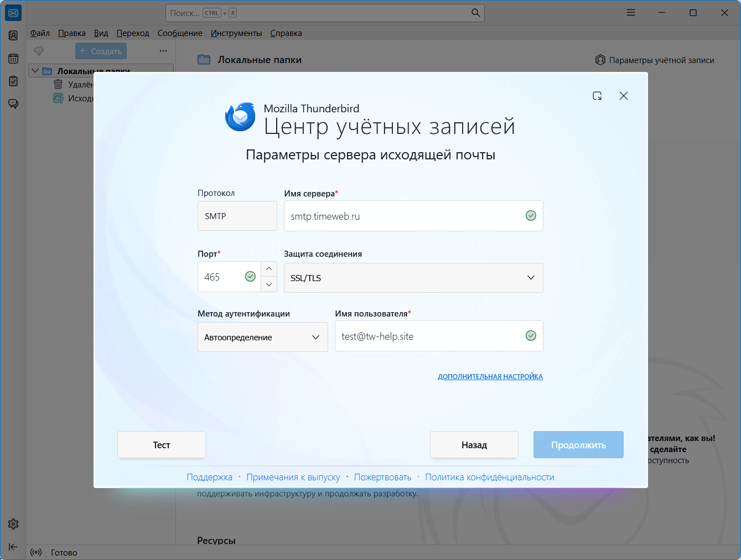The height and width of the screenshot is (560, 741).
Task: Collapse the spaces toolbar with the arrow icon
Action: point(13,547)
